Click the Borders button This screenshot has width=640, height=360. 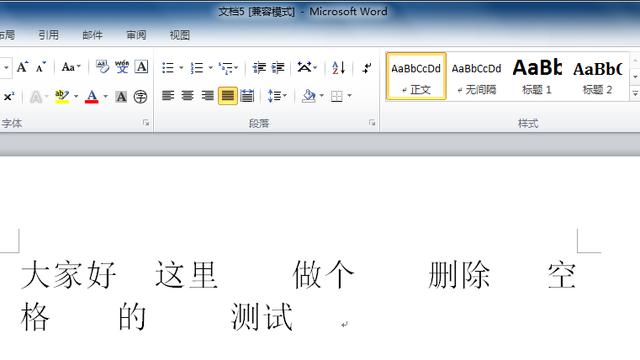click(x=337, y=96)
